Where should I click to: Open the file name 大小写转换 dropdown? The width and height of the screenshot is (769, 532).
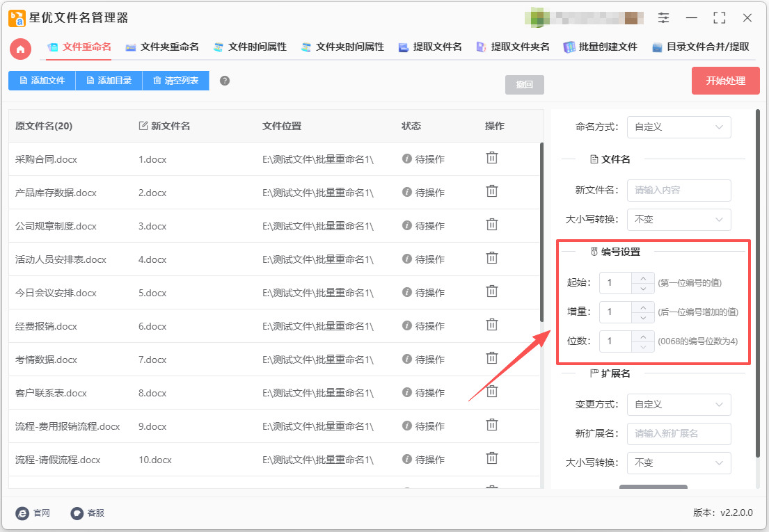tap(679, 220)
